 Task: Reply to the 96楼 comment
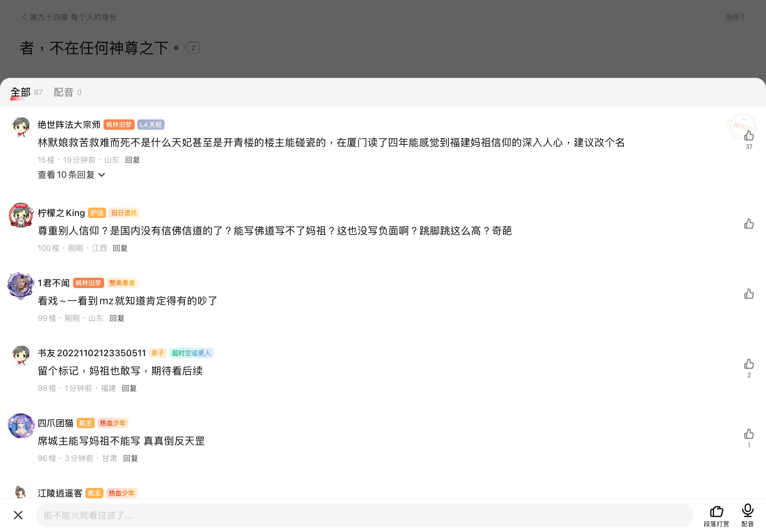(x=131, y=458)
